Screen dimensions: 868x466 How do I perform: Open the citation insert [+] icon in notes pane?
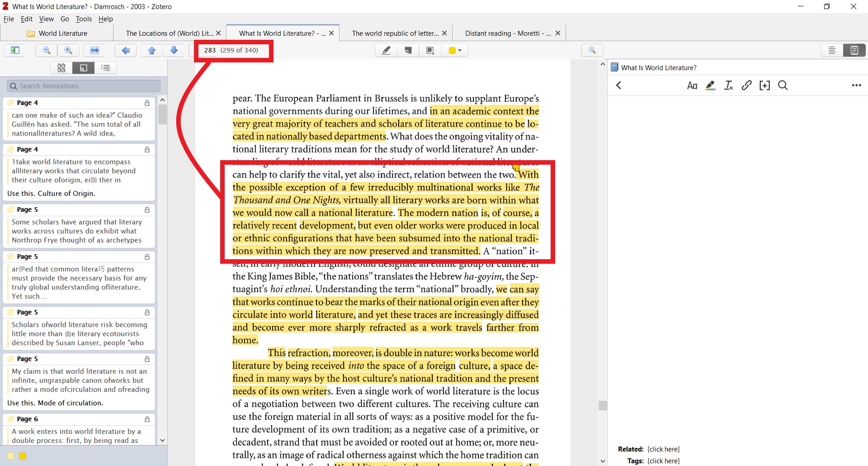tap(764, 86)
